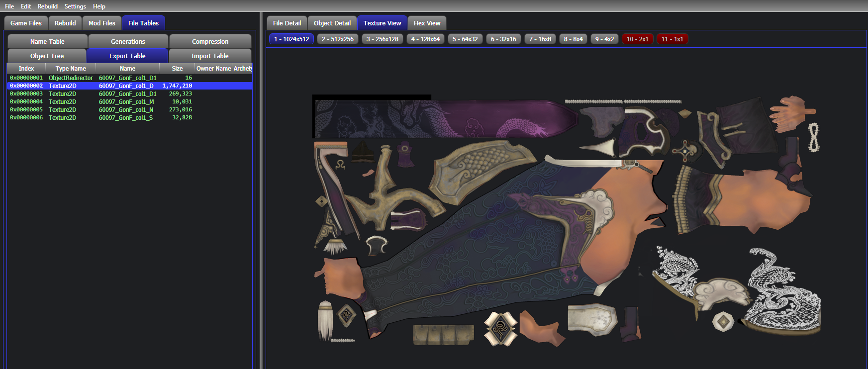The image size is (868, 369).
Task: Select the Texture View tab
Action: (x=382, y=23)
